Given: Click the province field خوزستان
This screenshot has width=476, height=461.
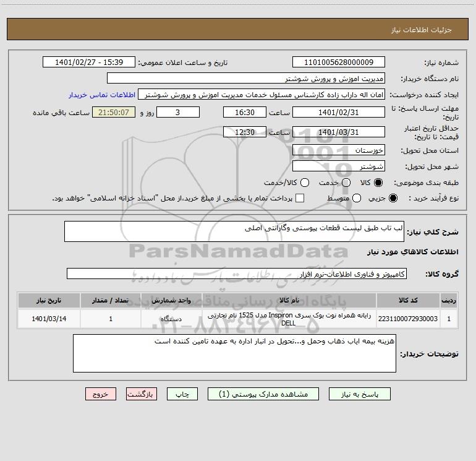Looking at the screenshot, I should click(x=339, y=150).
